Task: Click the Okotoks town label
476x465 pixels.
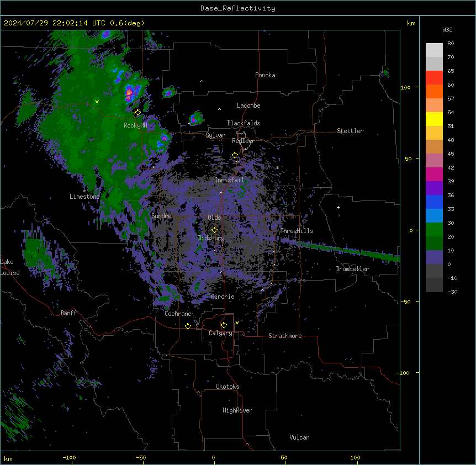Action: pyautogui.click(x=228, y=387)
